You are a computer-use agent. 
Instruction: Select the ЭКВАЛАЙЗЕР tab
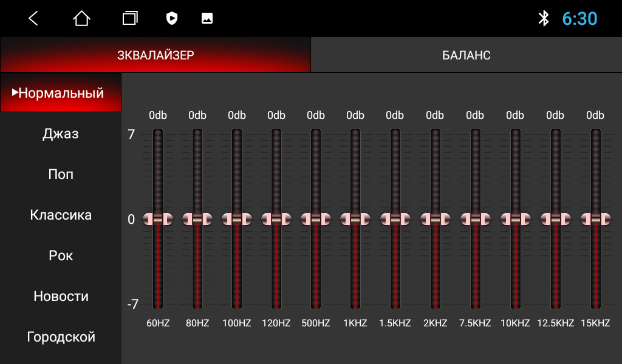pos(155,55)
